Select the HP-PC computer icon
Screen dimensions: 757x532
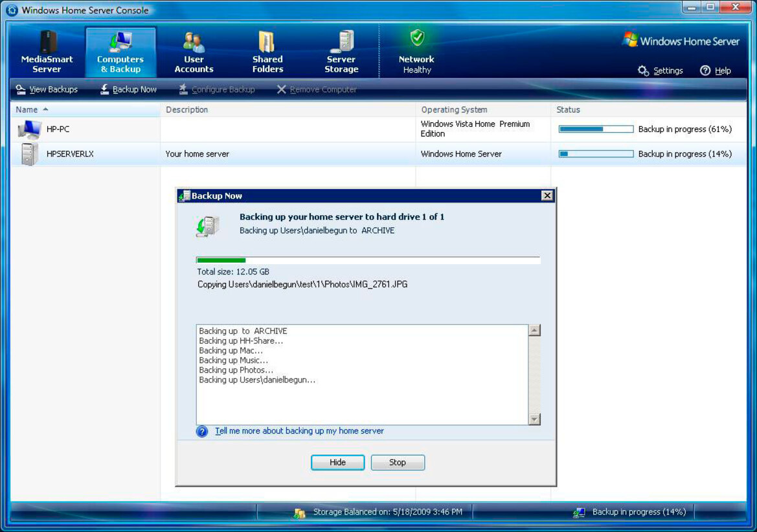click(x=29, y=129)
